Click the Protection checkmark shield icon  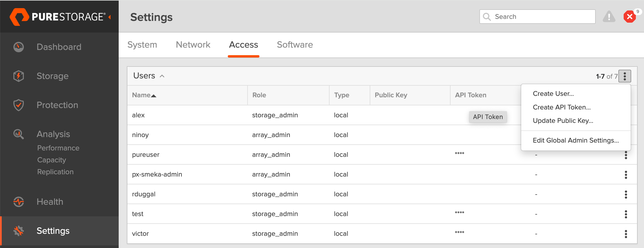click(19, 105)
